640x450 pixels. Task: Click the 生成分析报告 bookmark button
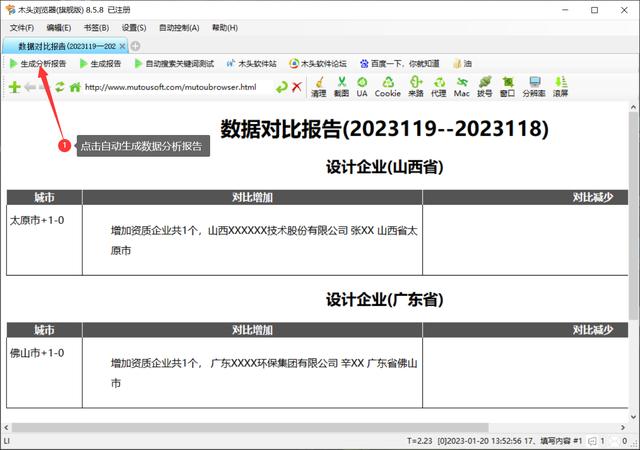pos(38,64)
